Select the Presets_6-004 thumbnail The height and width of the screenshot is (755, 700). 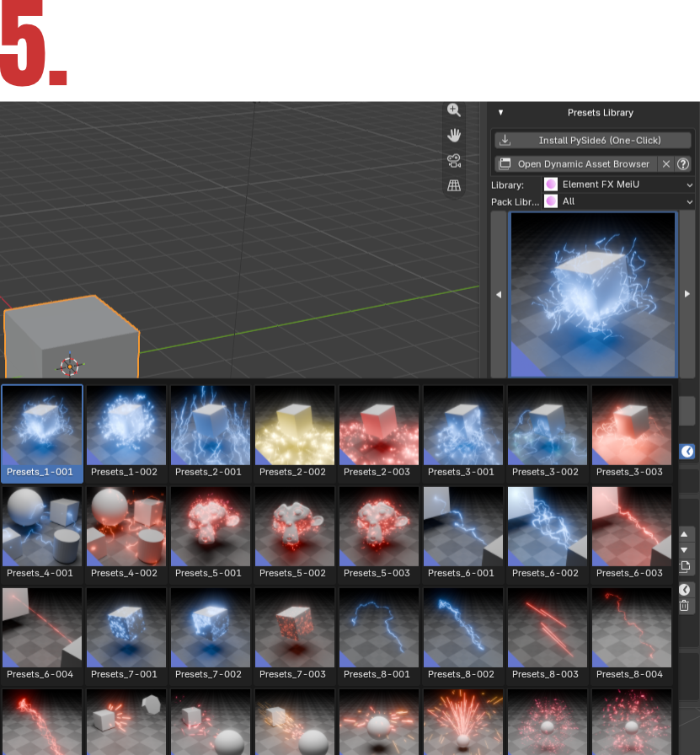click(42, 635)
